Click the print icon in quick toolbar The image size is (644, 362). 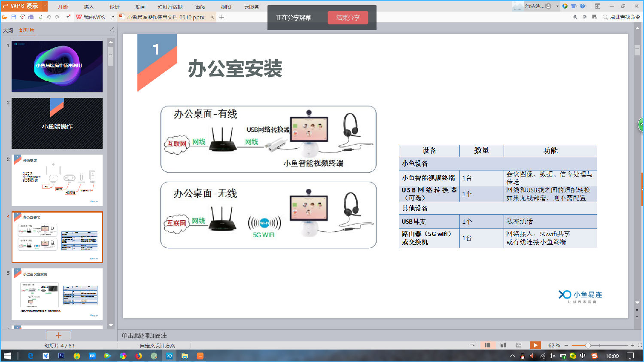click(x=31, y=17)
